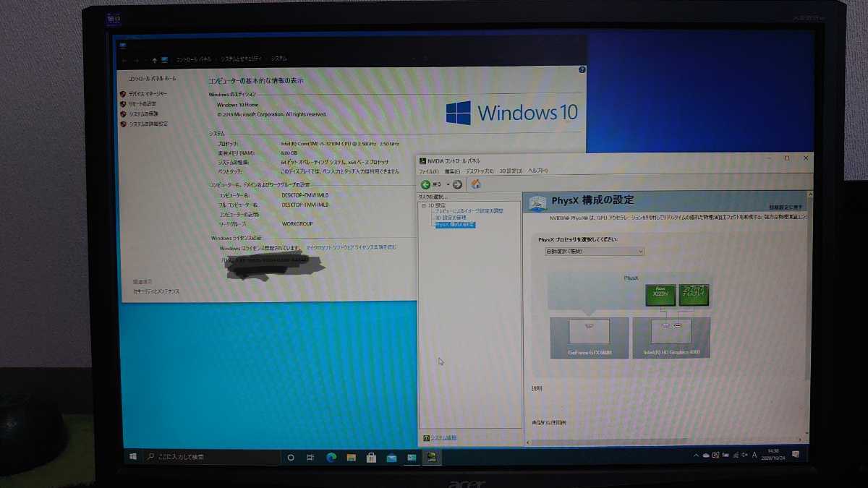Click the NVIDIA forward arrow button
Image resolution: width=868 pixels, height=488 pixels.
457,184
